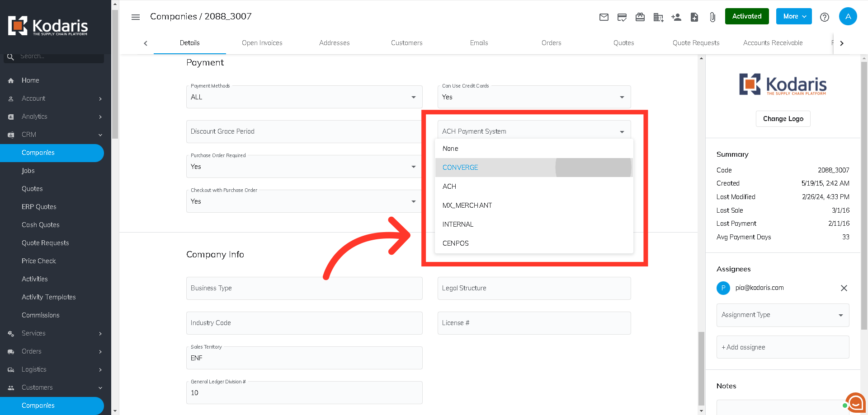Click the Legal Structure input field
868x415 pixels.
tap(534, 288)
